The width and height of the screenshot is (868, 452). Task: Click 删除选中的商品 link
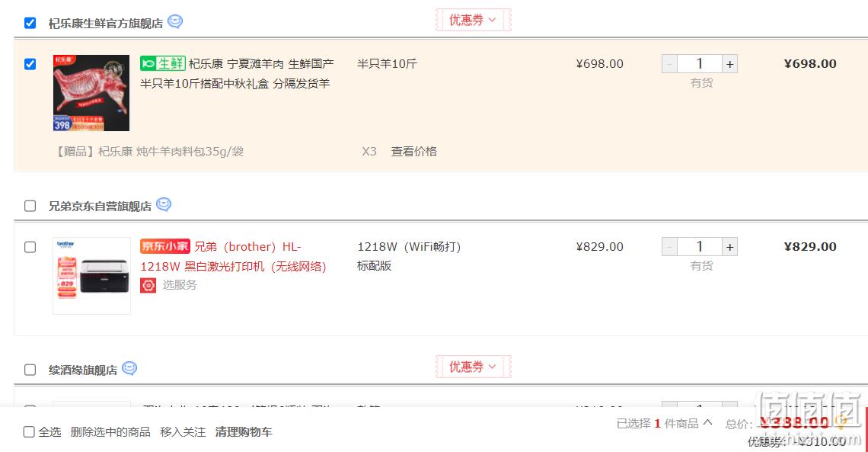pyautogui.click(x=110, y=432)
